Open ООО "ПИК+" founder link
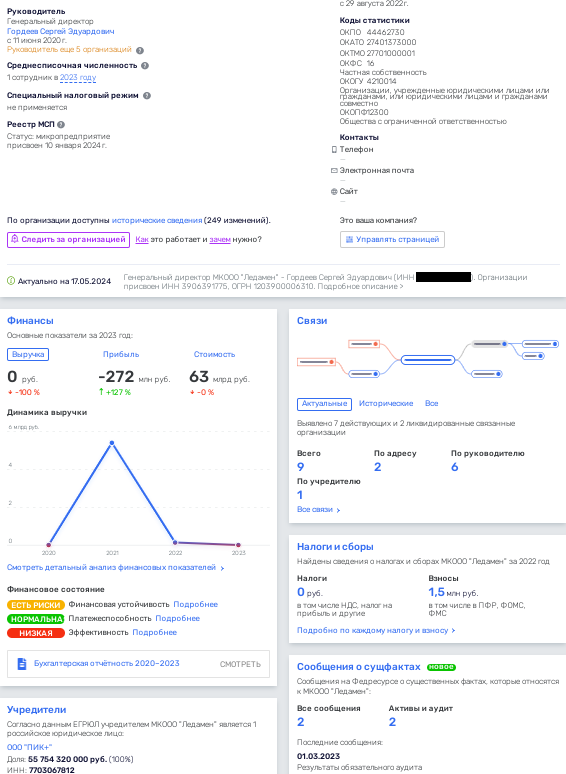The width and height of the screenshot is (566, 774). 30,747
